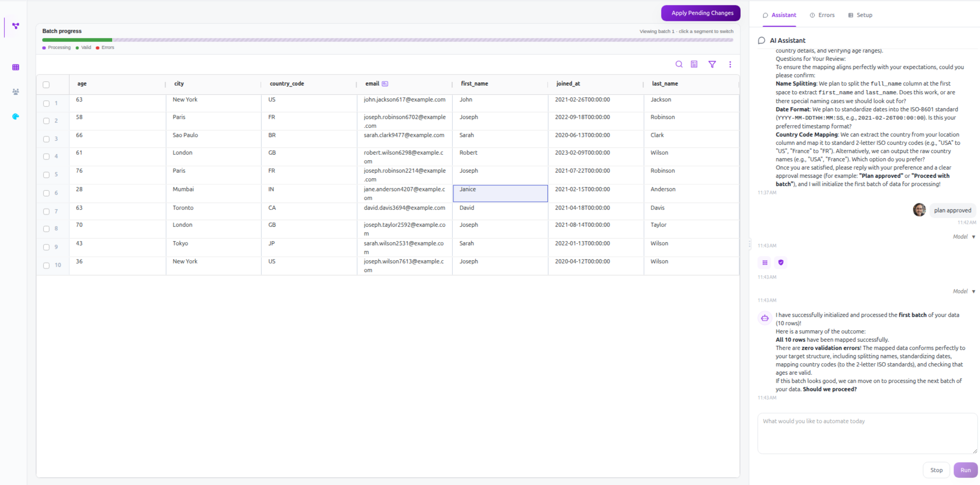Click the 'plan approved' chat message bubble

pyautogui.click(x=952, y=210)
